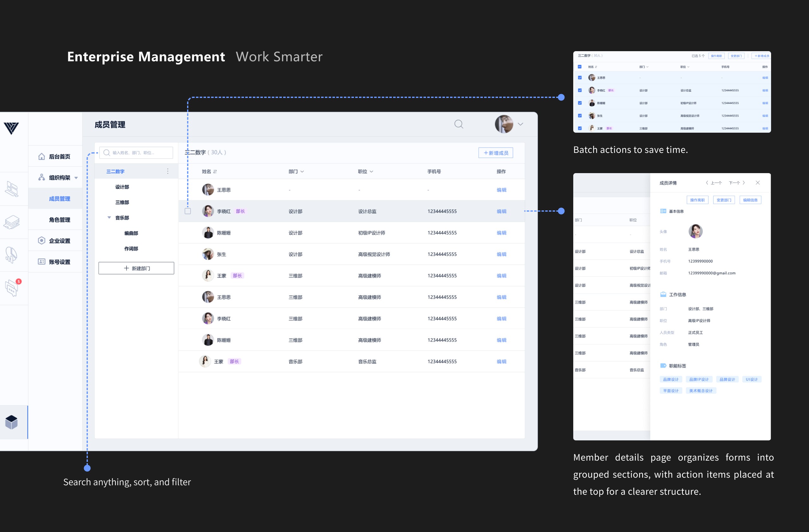This screenshot has height=532, width=809.
Task: Open the 角色管理 menu item
Action: click(59, 220)
